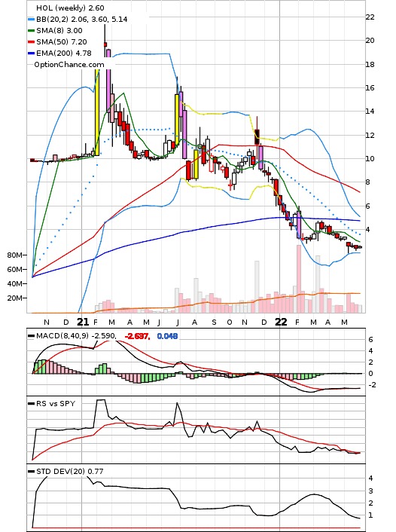Click the red MACD signal value -2.637
The width and height of the screenshot is (396, 532).
(137, 336)
